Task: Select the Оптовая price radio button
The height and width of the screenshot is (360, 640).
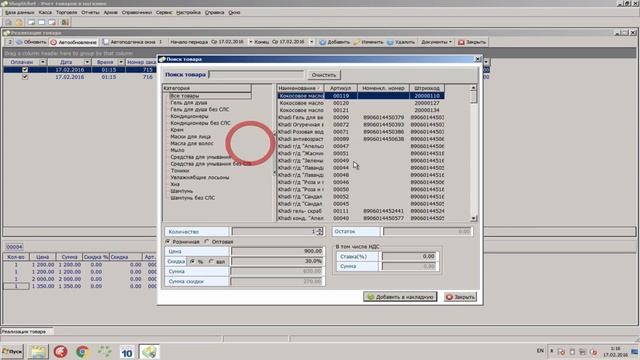Action: pyautogui.click(x=207, y=242)
